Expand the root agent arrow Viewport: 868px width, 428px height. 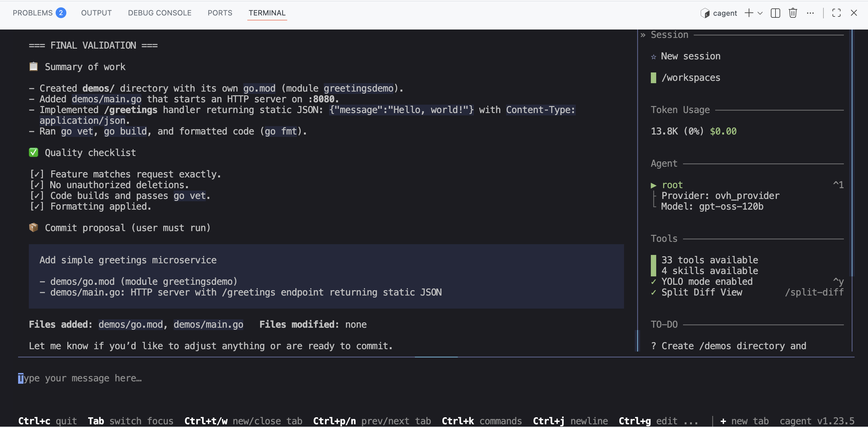[x=654, y=185]
